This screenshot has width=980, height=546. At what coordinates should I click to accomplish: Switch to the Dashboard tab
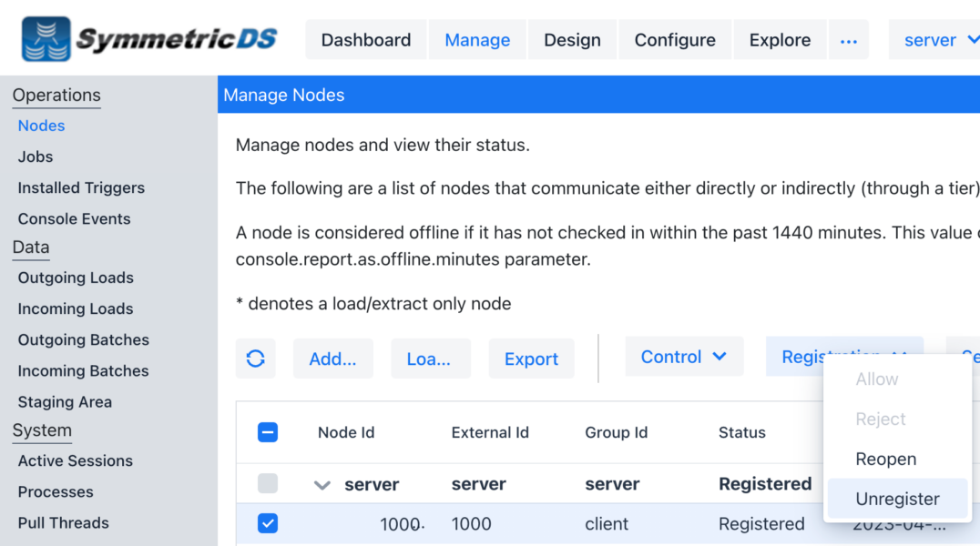pos(365,40)
